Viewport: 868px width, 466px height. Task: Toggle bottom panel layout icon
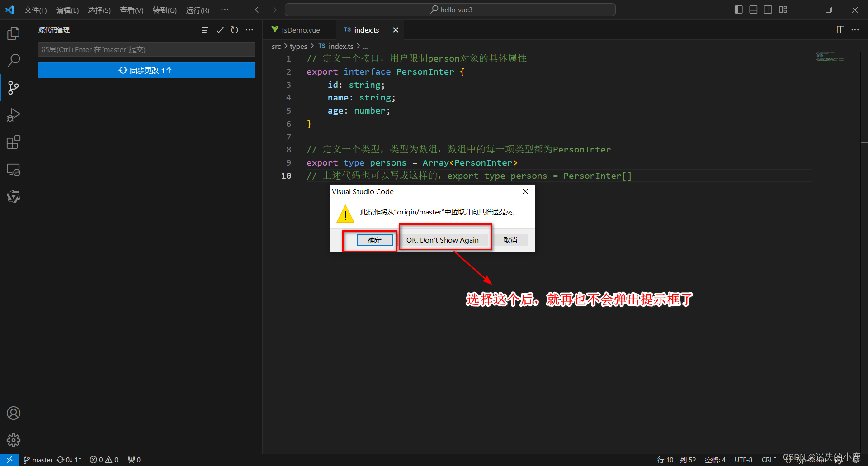click(753, 10)
